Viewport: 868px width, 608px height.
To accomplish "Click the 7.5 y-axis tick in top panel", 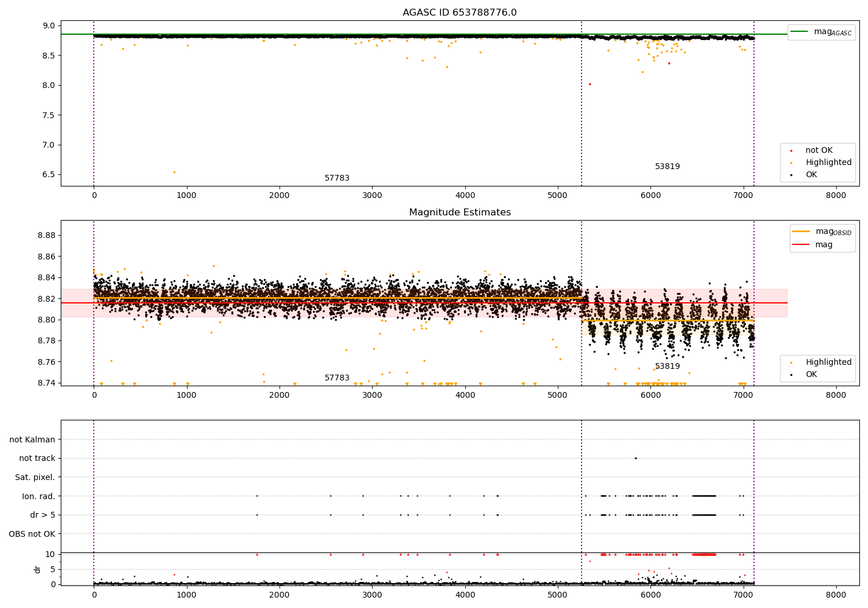I will click(50, 115).
